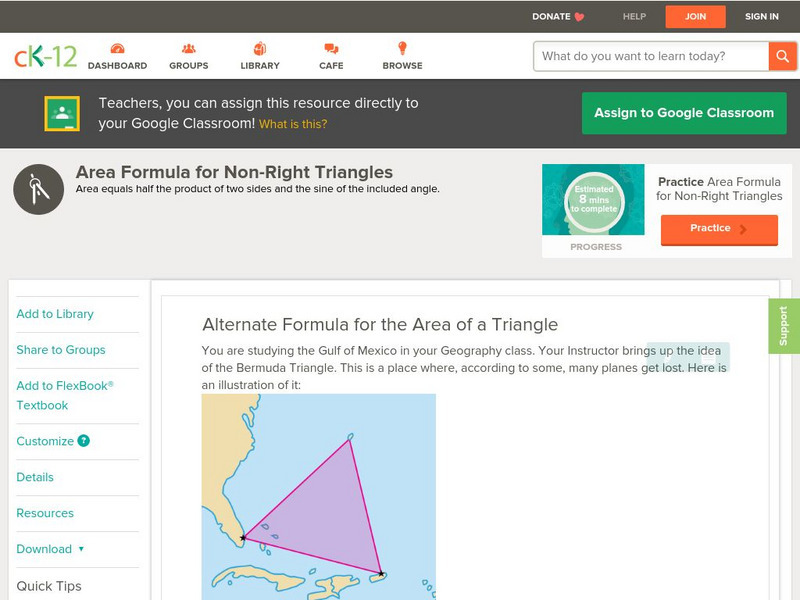The image size is (800, 600).
Task: Click inside the search input field
Action: [640, 56]
